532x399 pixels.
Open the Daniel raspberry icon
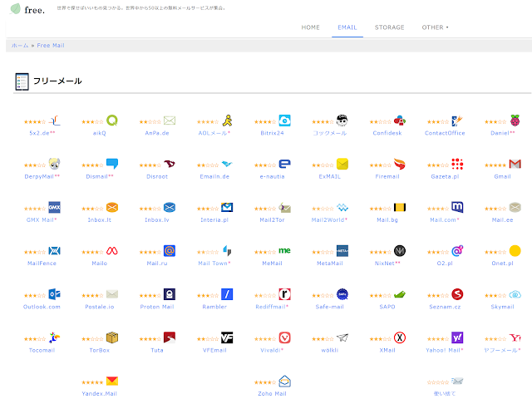tap(515, 121)
